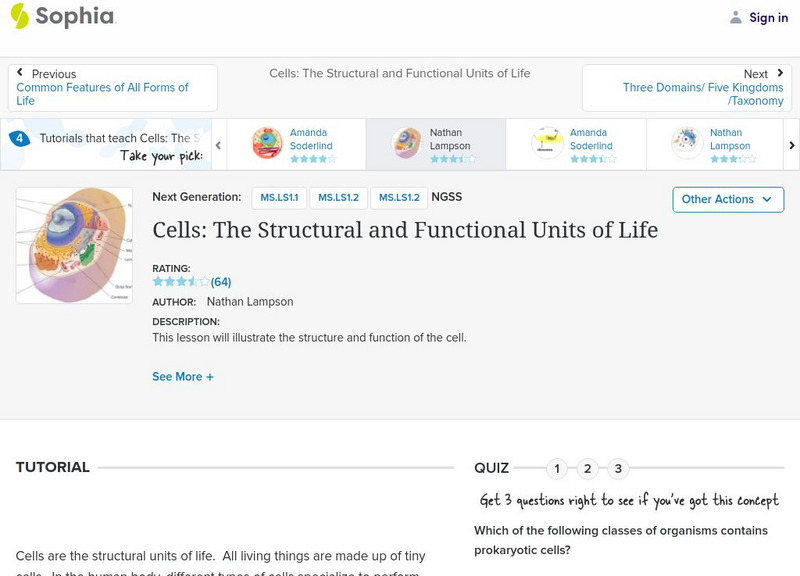Image resolution: width=800 pixels, height=576 pixels.
Task: Click the Sophia logo icon
Action: pyautogui.click(x=19, y=16)
